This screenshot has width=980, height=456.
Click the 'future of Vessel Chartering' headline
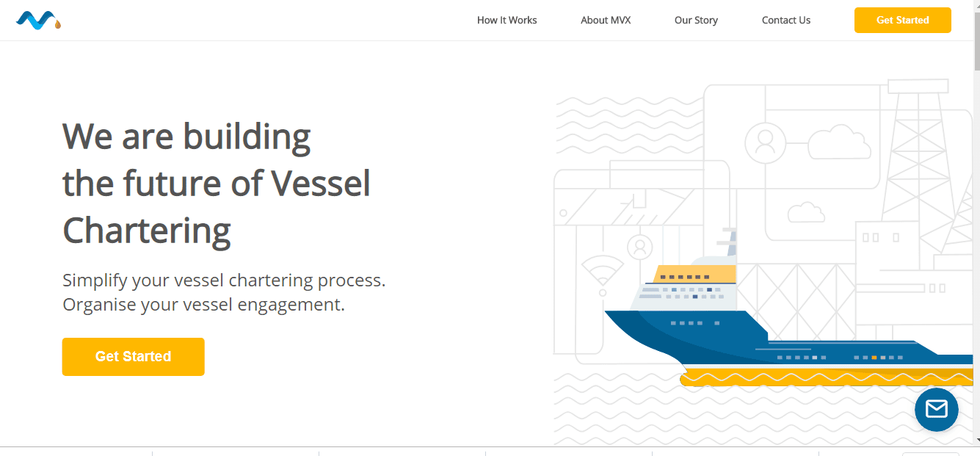[x=217, y=206]
